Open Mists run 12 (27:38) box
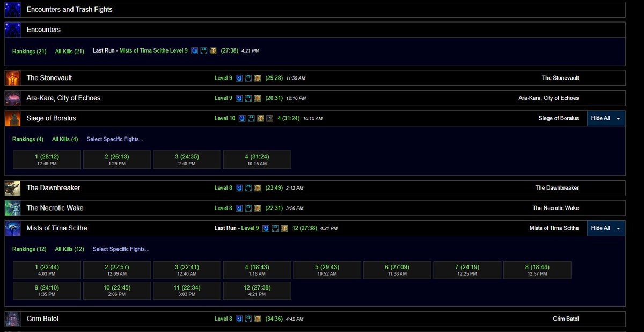644x332 pixels. [x=257, y=291]
